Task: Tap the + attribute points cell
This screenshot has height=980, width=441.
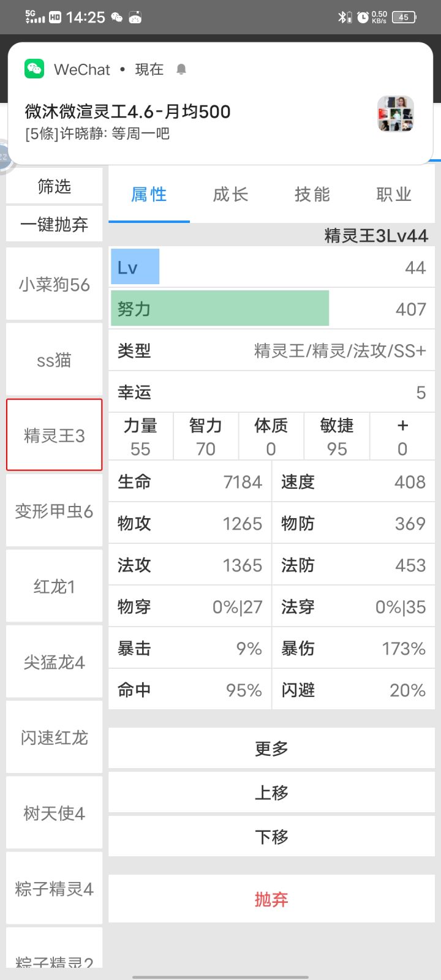Action: (x=402, y=437)
